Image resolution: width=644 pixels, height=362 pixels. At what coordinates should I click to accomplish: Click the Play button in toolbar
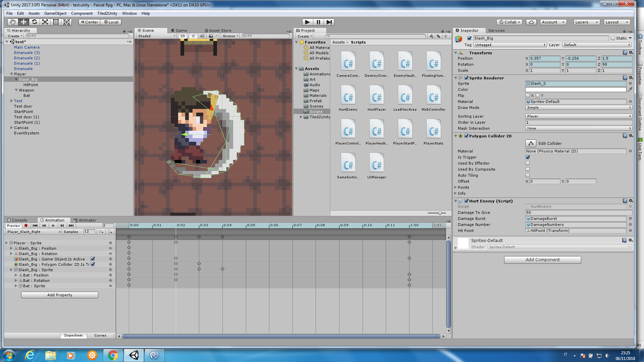[307, 22]
